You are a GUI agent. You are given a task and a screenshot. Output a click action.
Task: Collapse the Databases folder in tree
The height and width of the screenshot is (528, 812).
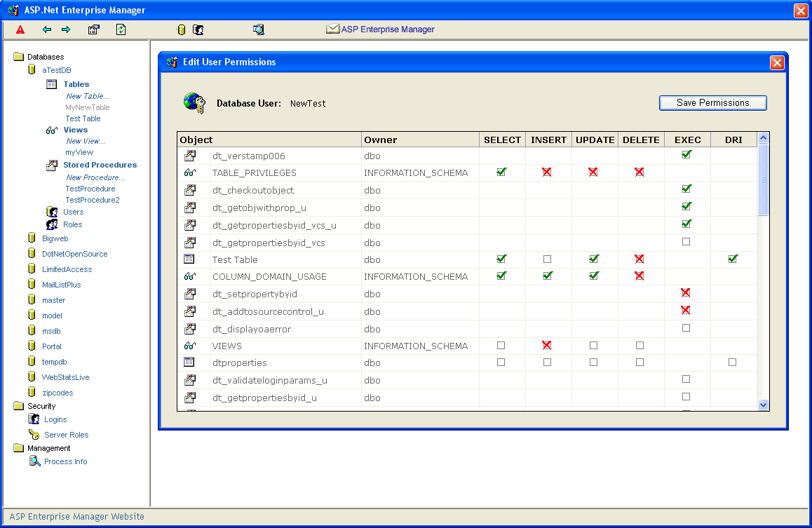[x=19, y=57]
